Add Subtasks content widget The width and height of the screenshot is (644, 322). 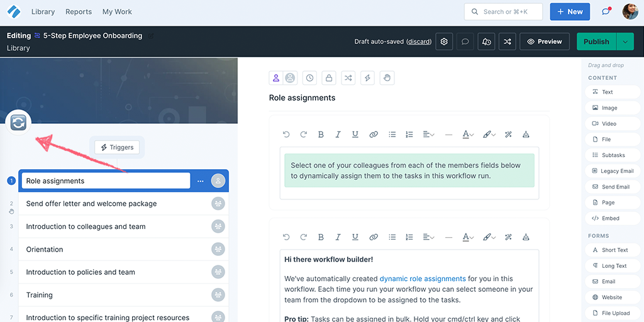(x=612, y=155)
